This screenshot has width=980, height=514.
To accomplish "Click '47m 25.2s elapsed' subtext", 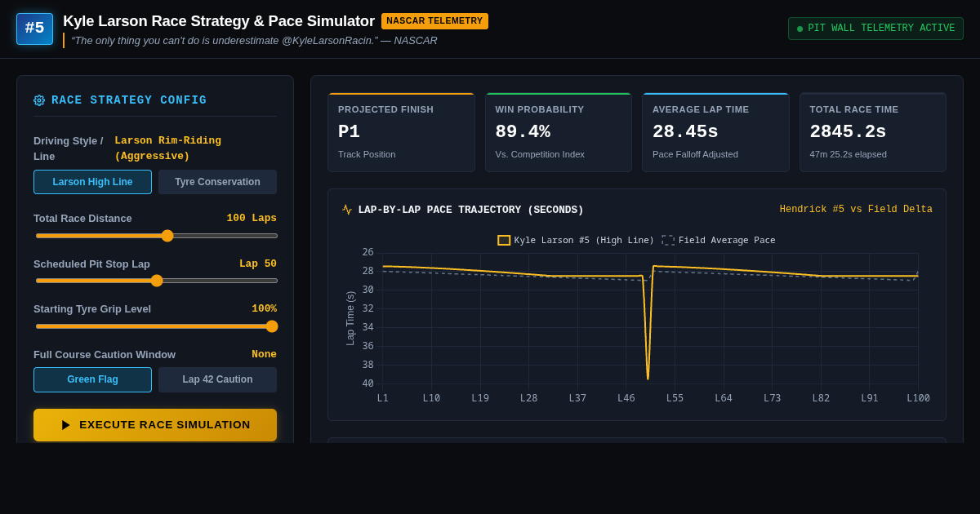I will click(849, 154).
